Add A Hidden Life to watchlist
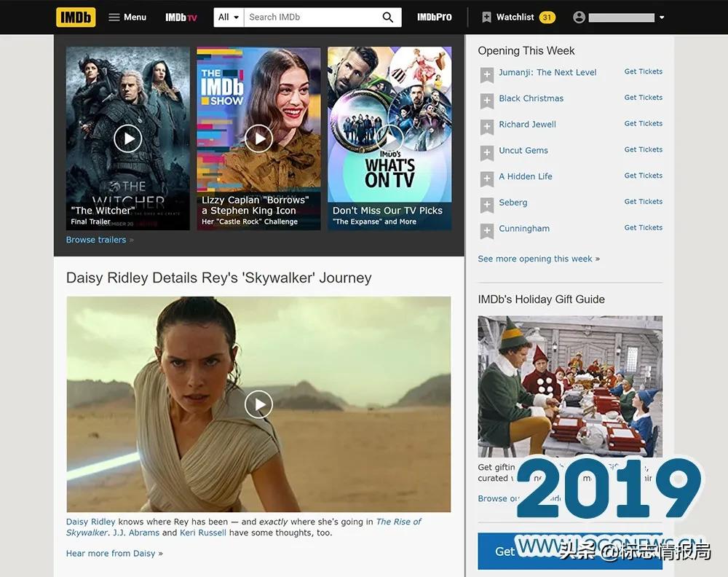Viewport: 728px width, 577px height. click(x=486, y=179)
